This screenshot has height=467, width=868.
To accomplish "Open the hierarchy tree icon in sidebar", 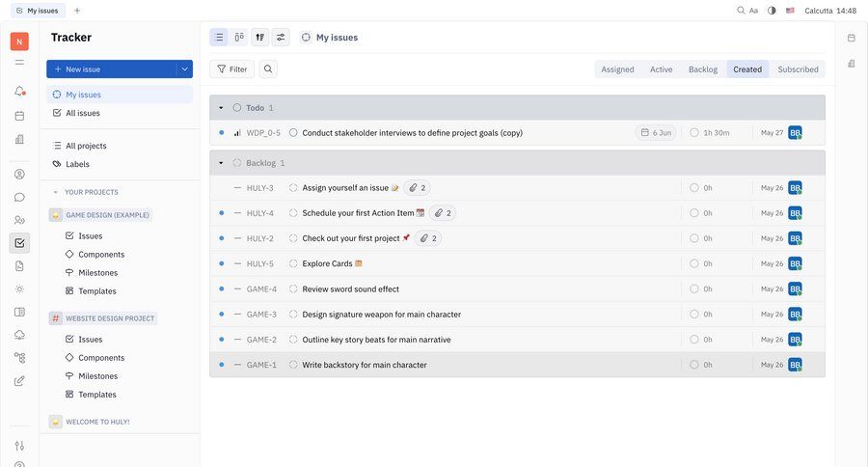I will pos(19,358).
